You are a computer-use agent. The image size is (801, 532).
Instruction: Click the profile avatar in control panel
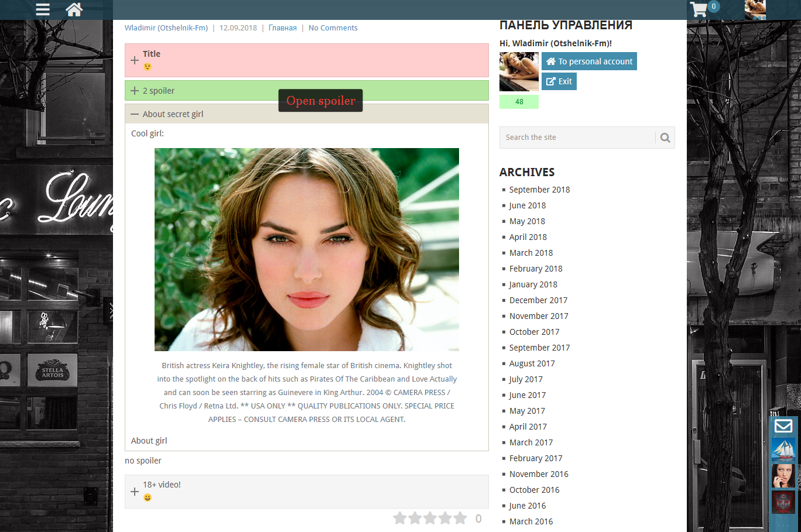pyautogui.click(x=519, y=71)
